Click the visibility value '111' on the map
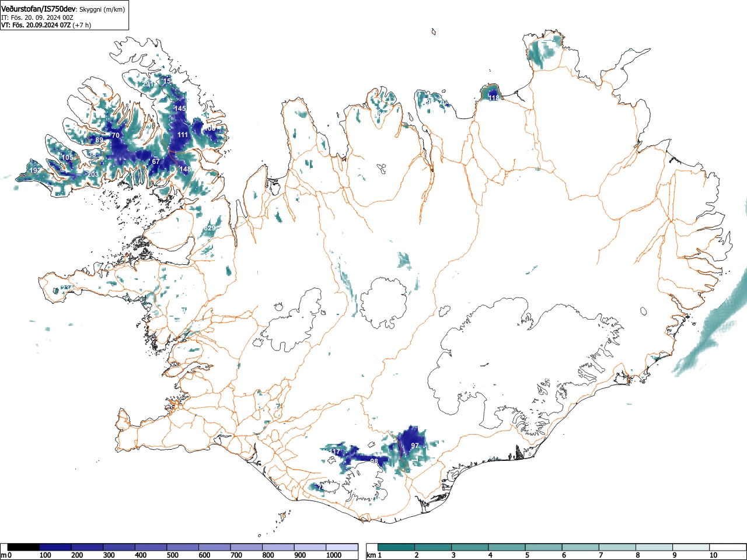 pyautogui.click(x=183, y=135)
